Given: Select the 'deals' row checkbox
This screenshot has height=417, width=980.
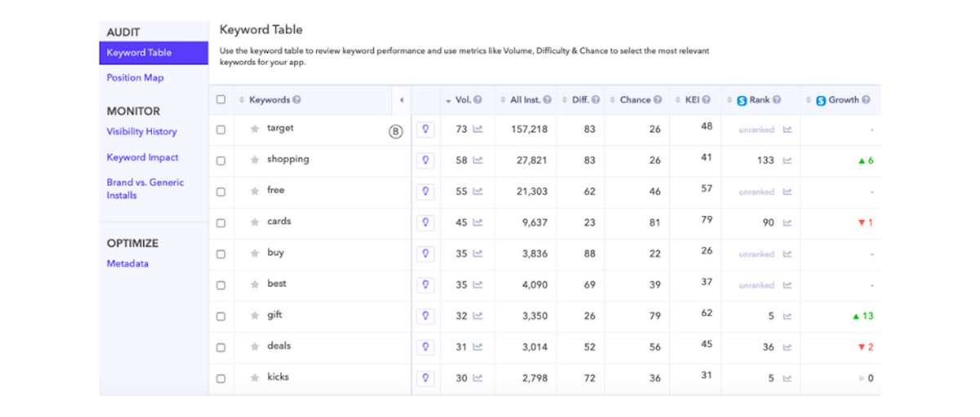Looking at the screenshot, I should tap(220, 347).
